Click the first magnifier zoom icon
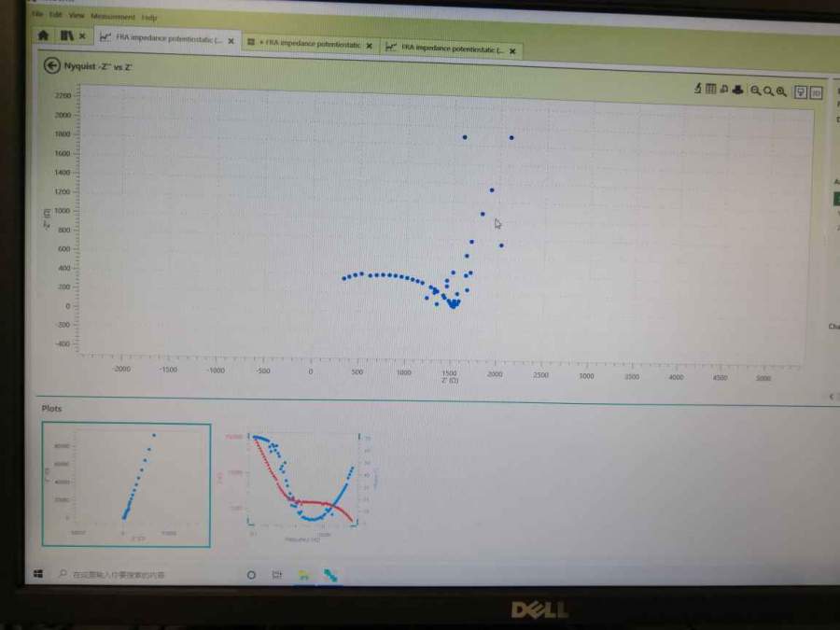Image resolution: width=840 pixels, height=630 pixels. tap(755, 91)
